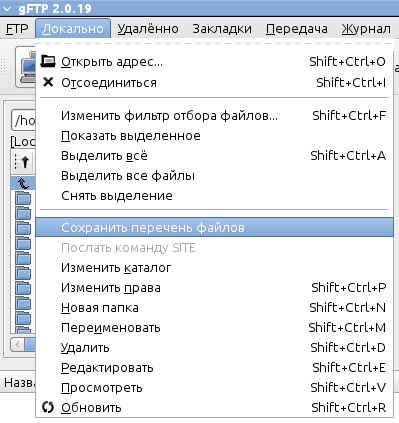Open the Удалённо menu
Screen dimensions: 399x423
(148, 29)
